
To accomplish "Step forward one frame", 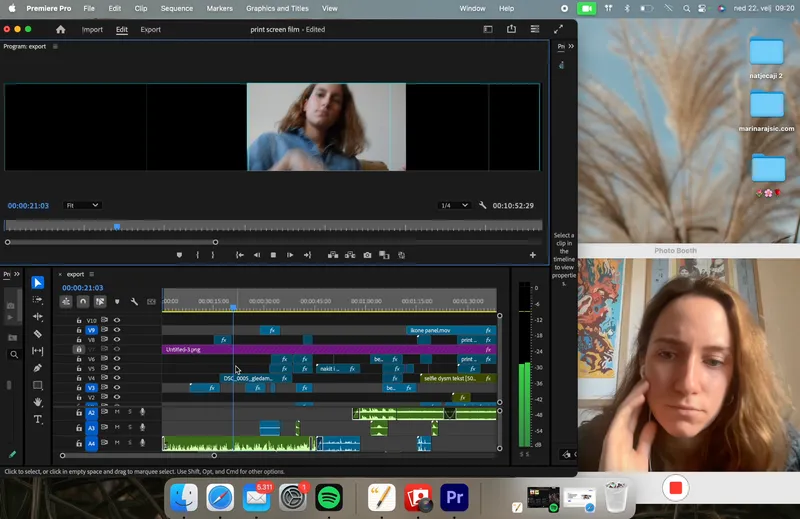I will pyautogui.click(x=290, y=255).
